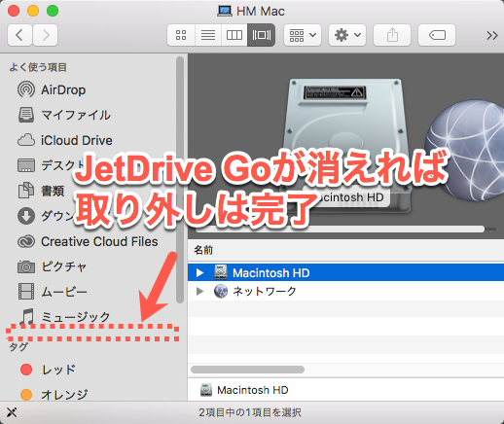This screenshot has width=504, height=424.
Task: Click the file list horizontal scrollbar
Action: point(248,370)
